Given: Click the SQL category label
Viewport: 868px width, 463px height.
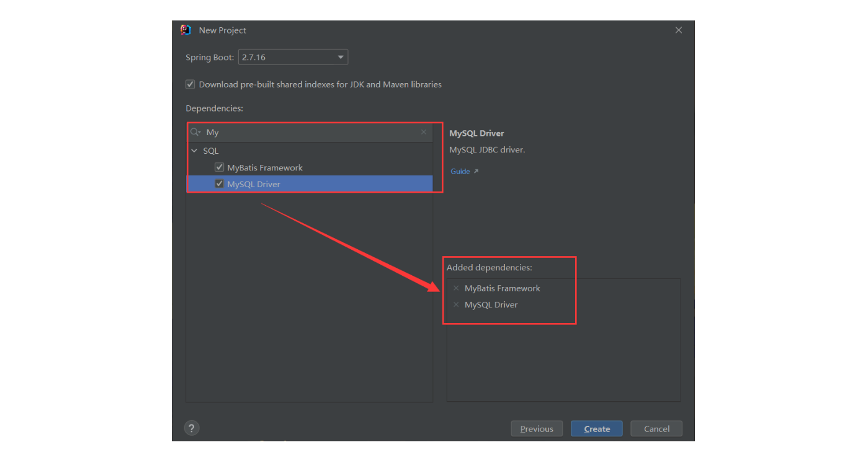Looking at the screenshot, I should [x=211, y=151].
